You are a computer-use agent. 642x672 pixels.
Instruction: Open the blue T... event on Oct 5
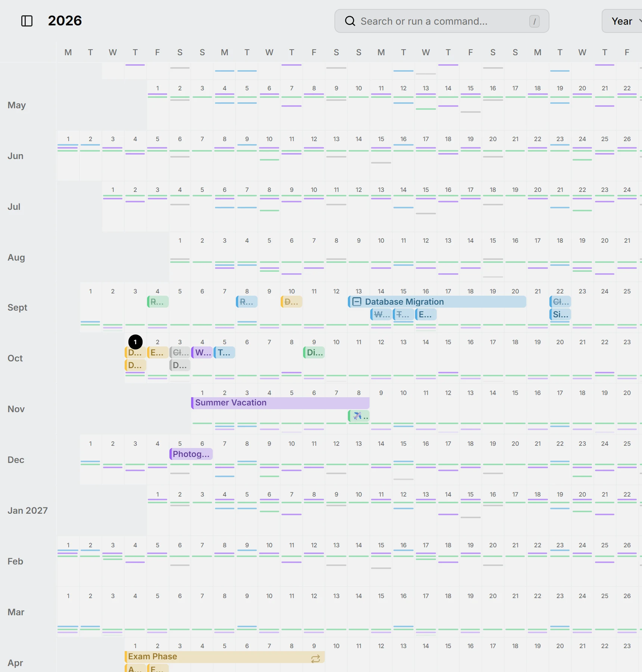(x=224, y=352)
